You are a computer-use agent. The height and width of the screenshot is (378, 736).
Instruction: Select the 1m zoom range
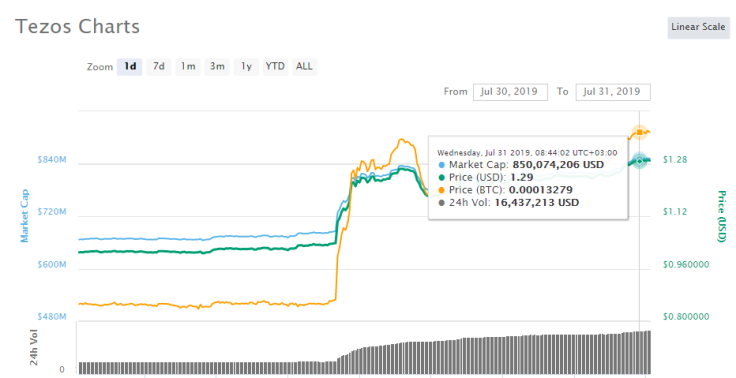click(188, 67)
